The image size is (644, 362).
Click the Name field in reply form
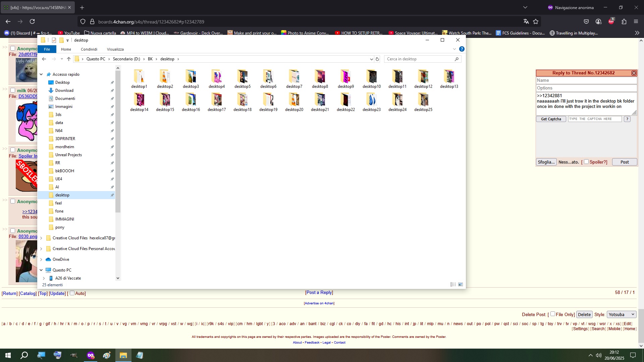coord(586,80)
